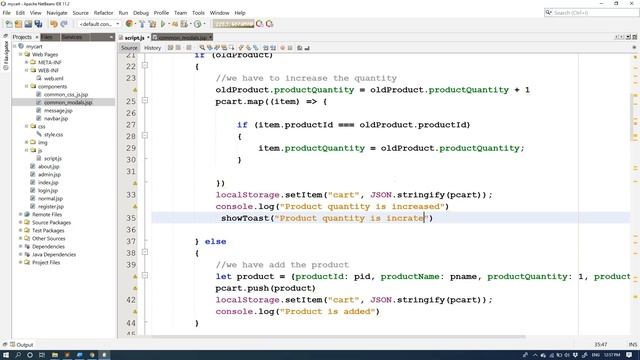Click the editor horizontal scrollbar
640x360 pixels.
click(339, 337)
